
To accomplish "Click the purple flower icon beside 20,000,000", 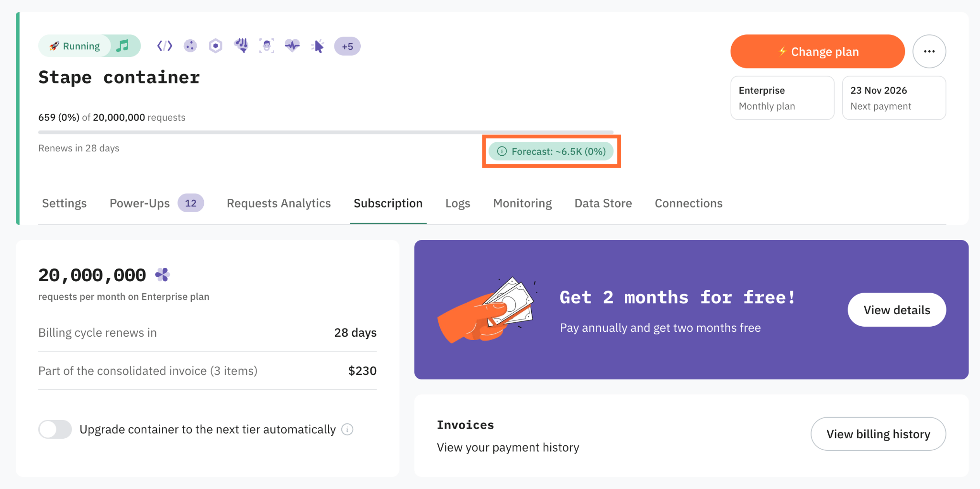I will coord(163,274).
